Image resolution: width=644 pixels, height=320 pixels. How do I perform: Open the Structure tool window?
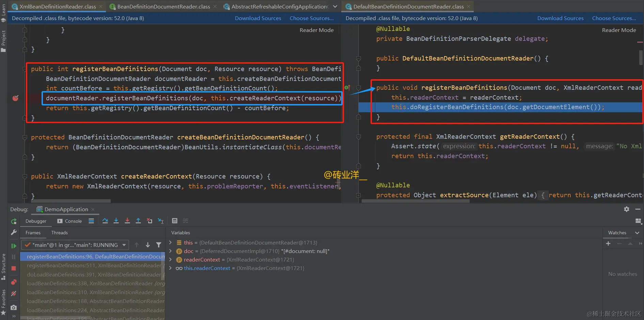pyautogui.click(x=3, y=266)
